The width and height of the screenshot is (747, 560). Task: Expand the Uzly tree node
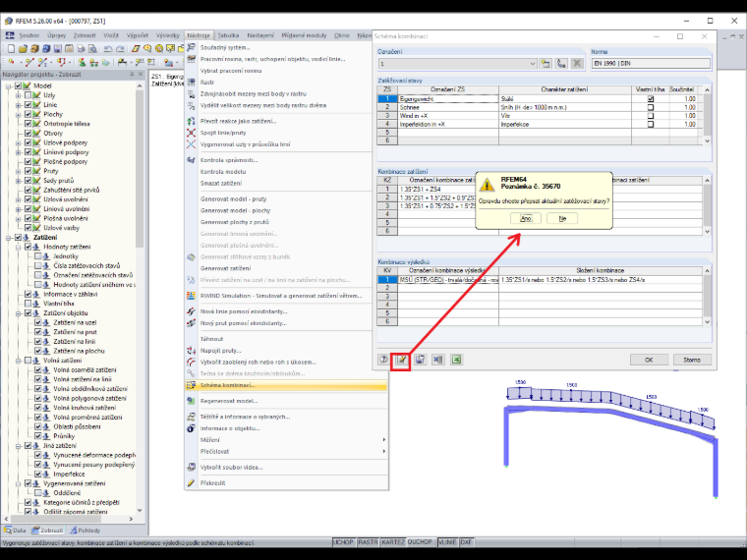(x=18, y=95)
